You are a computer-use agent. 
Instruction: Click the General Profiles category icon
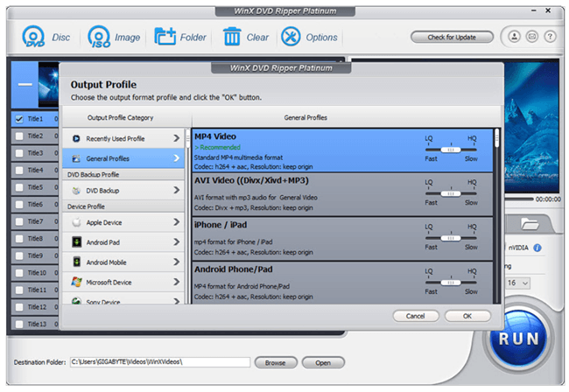pos(76,158)
